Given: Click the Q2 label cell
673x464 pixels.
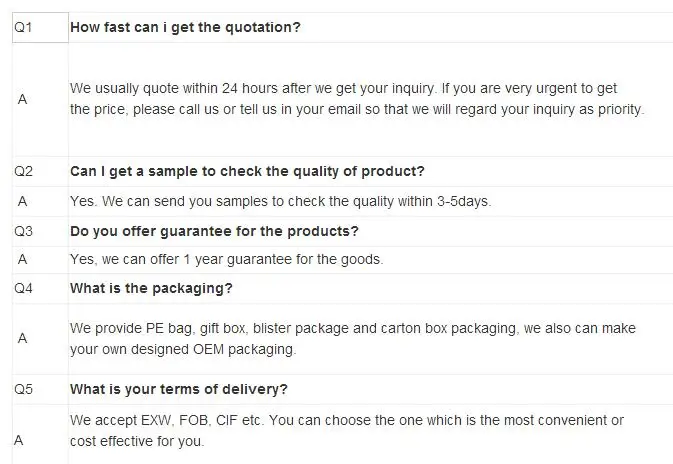Looking at the screenshot, I should tap(23, 171).
